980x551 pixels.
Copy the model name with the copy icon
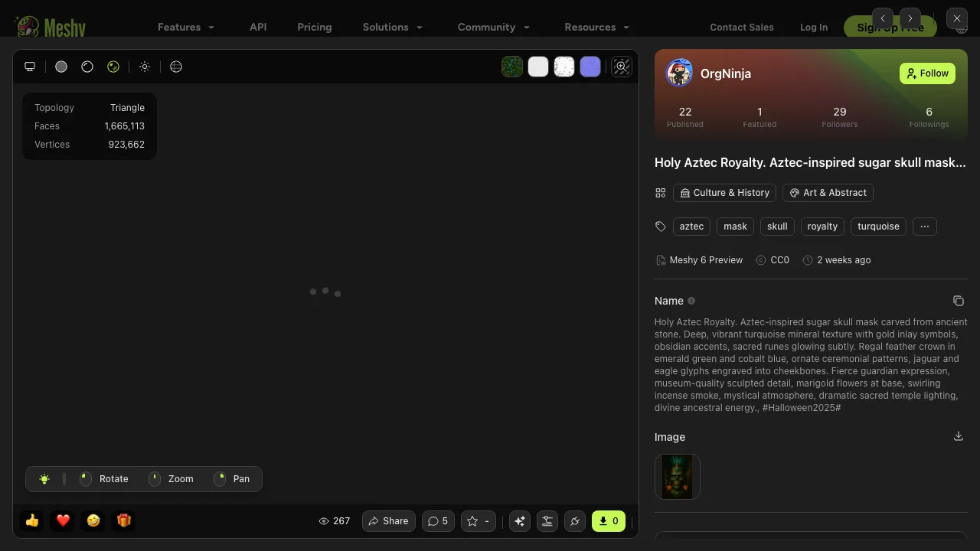(959, 300)
